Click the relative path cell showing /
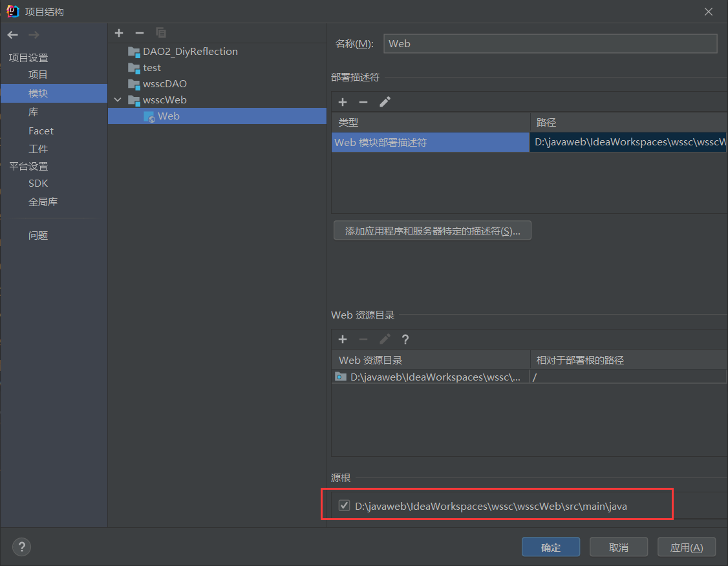The height and width of the screenshot is (566, 728). [x=628, y=377]
